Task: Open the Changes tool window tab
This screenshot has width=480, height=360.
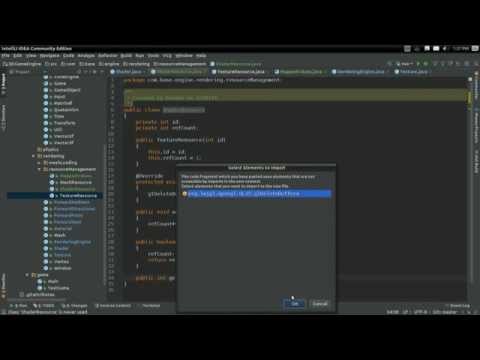Action: point(75,306)
